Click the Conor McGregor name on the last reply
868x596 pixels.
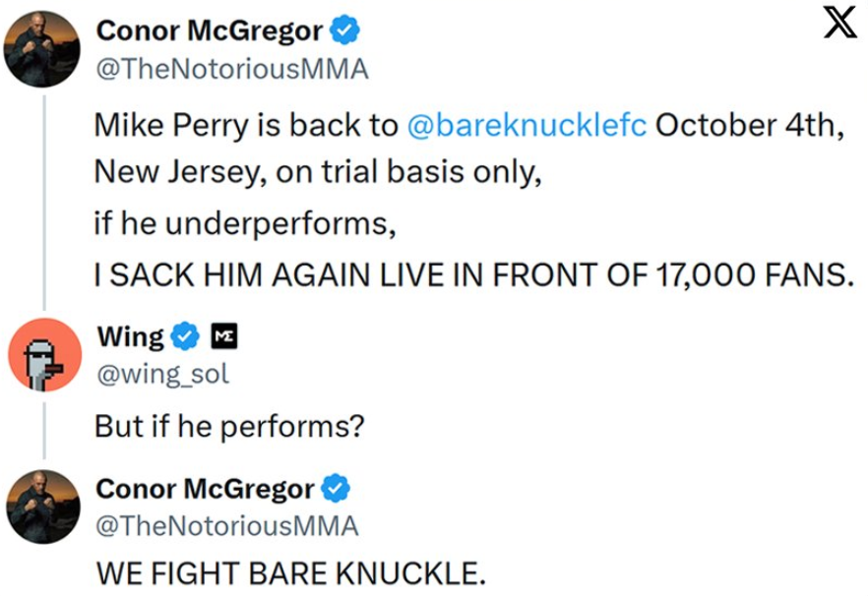(206, 488)
